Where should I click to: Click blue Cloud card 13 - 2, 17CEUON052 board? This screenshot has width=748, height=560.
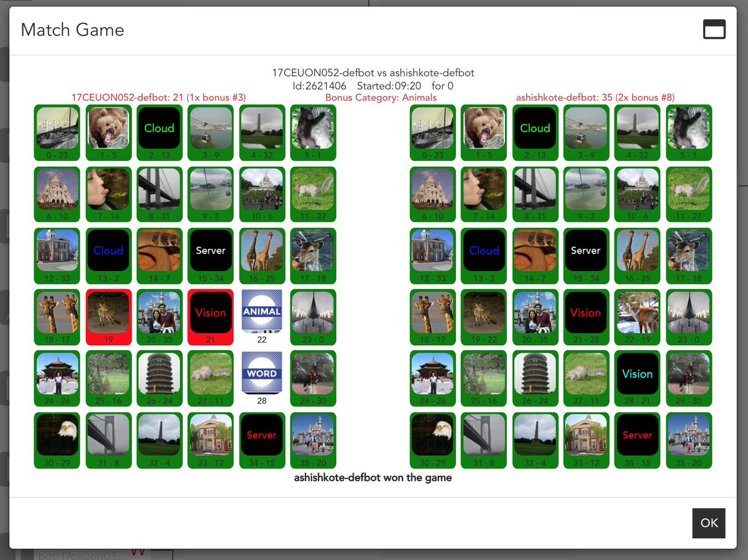108,255
